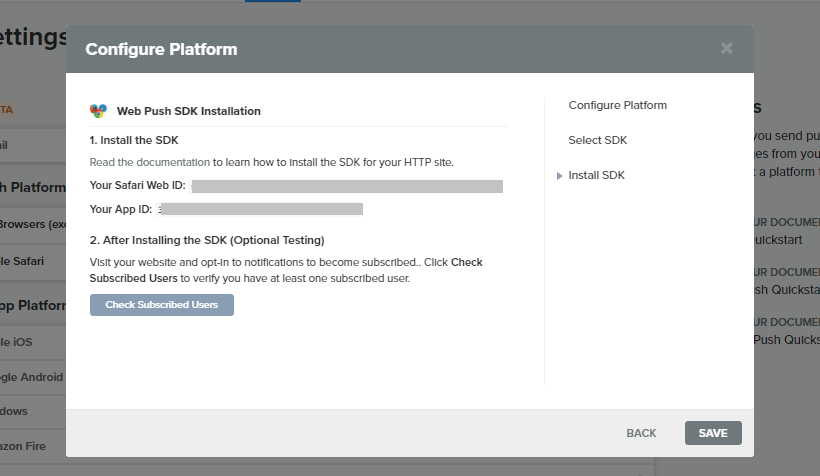
Task: Open the Android platform row behind dialog
Action: [x=30, y=377]
